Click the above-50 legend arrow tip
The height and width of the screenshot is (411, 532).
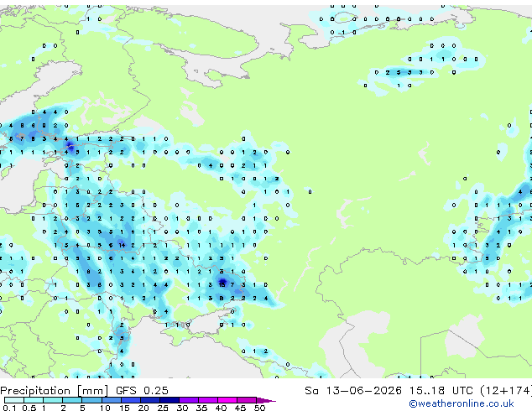coord(266,401)
